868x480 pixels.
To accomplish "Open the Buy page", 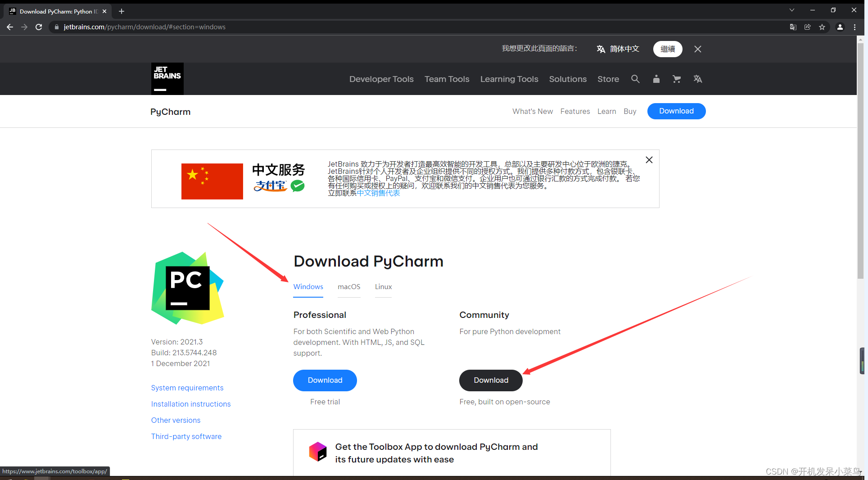I will (x=630, y=111).
